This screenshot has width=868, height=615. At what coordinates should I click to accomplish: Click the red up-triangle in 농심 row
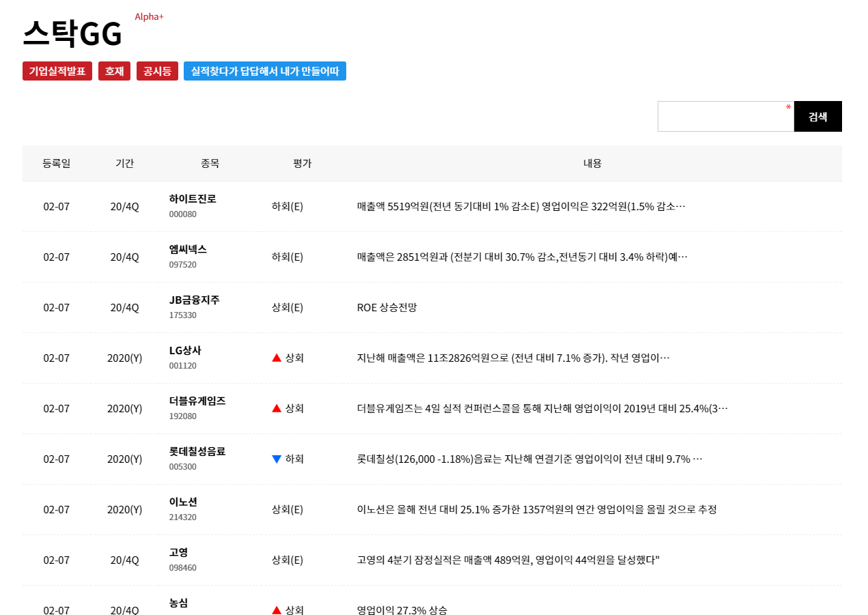(x=277, y=610)
